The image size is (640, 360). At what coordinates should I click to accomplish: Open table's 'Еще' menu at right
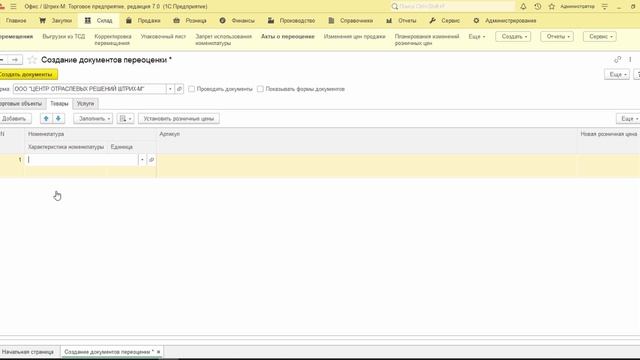pos(629,118)
